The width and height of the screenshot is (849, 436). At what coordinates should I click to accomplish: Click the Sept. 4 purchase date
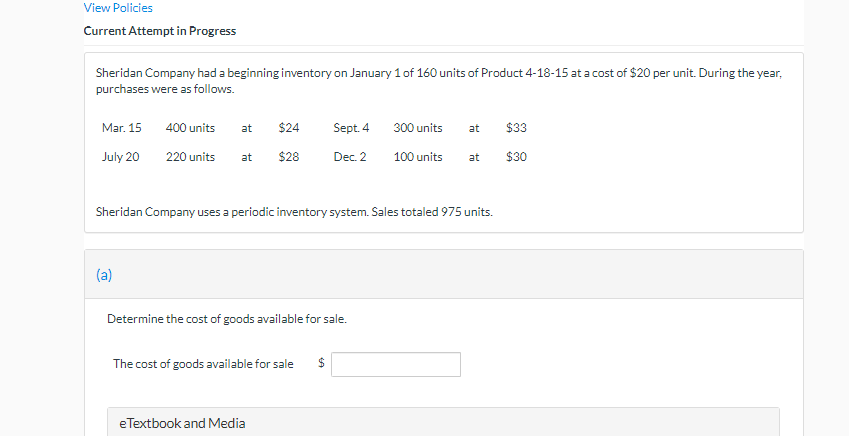[352, 128]
